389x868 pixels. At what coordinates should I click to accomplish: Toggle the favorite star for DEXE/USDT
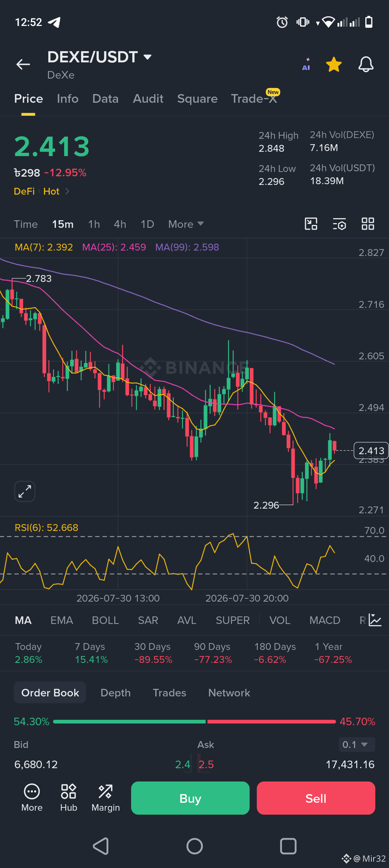(x=334, y=65)
